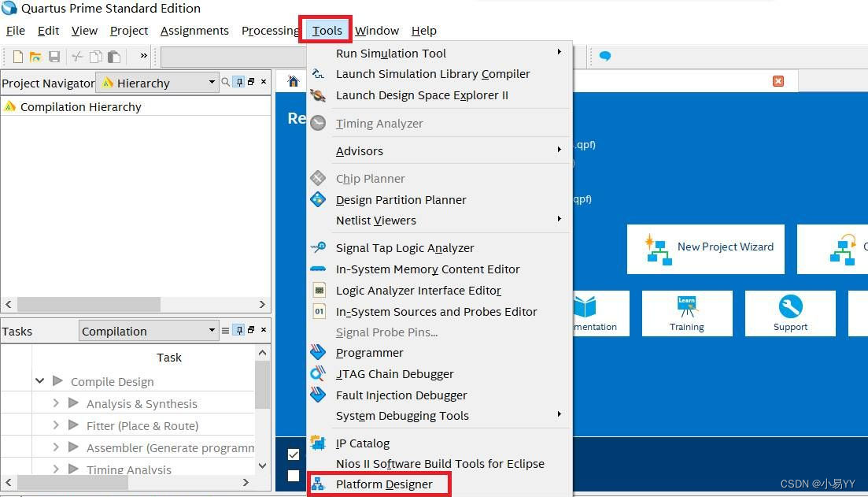
Task: Open the Programmer tool
Action: pos(440,352)
